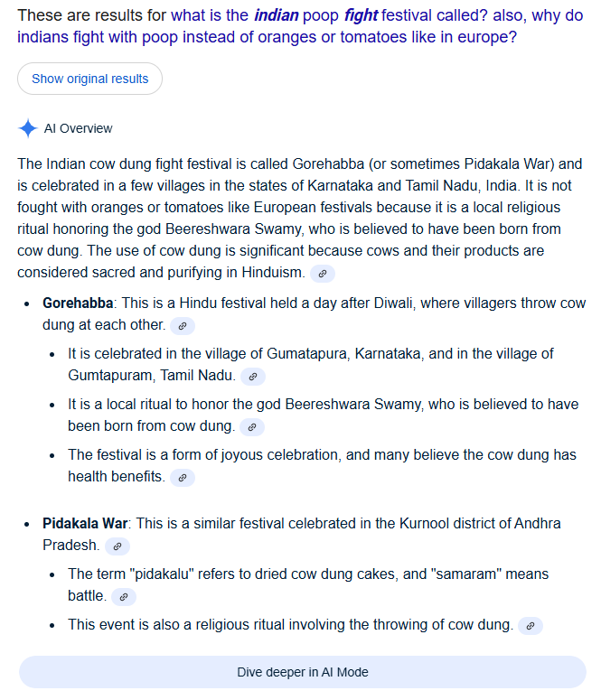The image size is (601, 700).
Task: Open source link after the intro paragraph
Action: [323, 273]
